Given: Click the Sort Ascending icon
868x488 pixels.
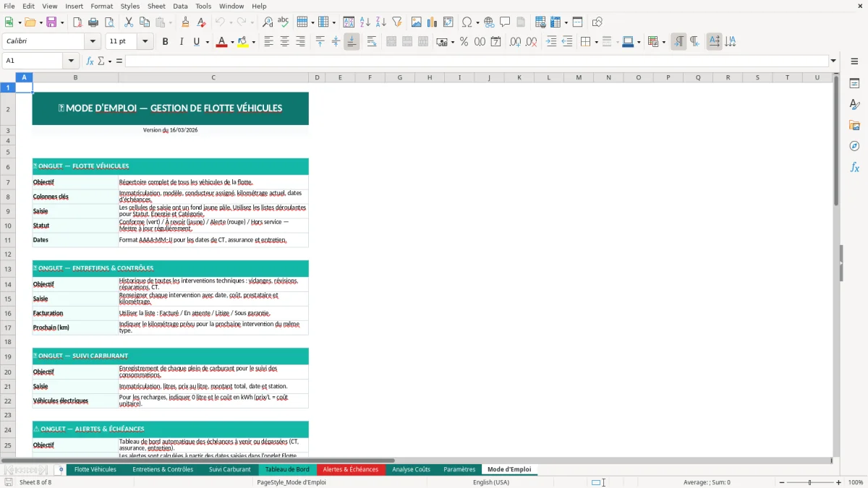Looking at the screenshot, I should coord(365,22).
